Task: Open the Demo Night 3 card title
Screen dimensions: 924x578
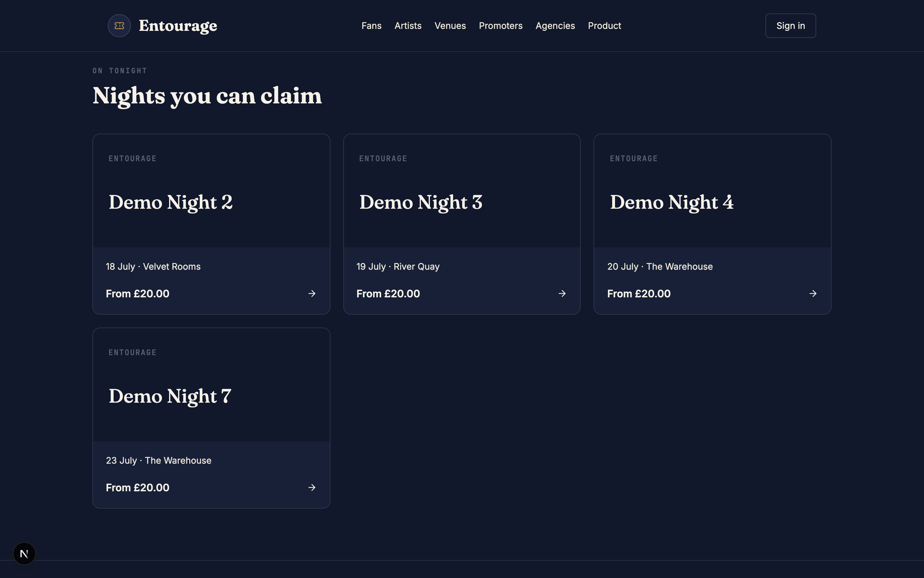Action: tap(421, 202)
